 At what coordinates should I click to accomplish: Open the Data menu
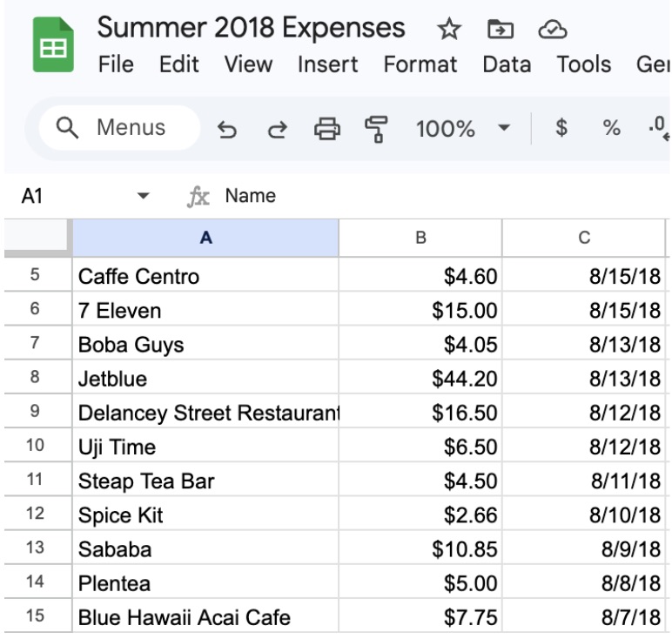pos(507,64)
